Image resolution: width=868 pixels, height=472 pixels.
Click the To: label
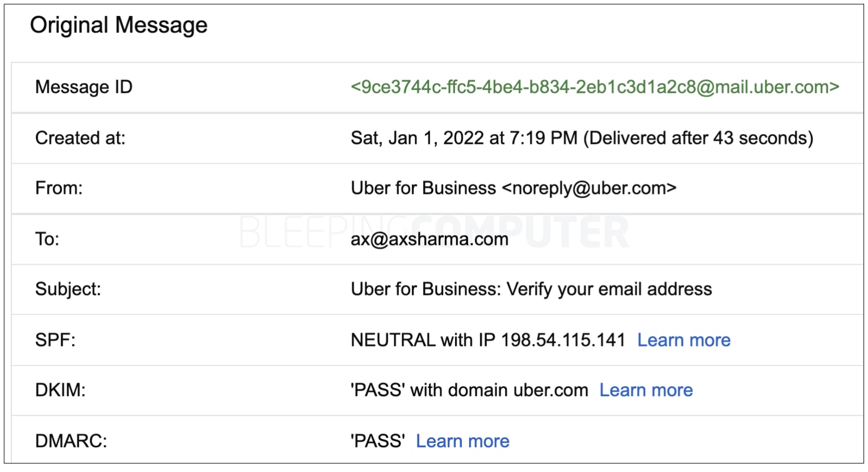47,239
